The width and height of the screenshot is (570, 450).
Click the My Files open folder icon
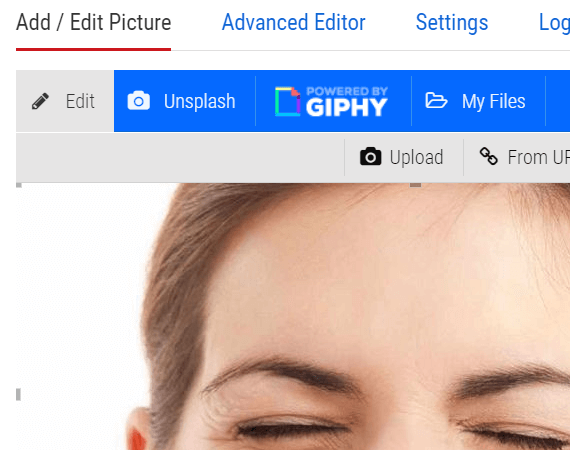[x=436, y=101]
